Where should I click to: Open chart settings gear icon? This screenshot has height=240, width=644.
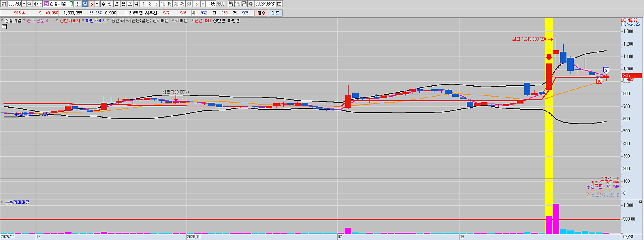pos(250,4)
